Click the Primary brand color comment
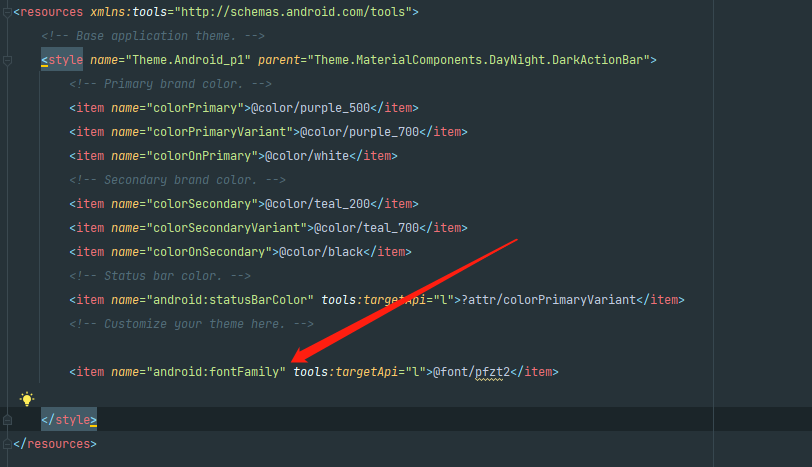This screenshot has height=467, width=812. 171,84
